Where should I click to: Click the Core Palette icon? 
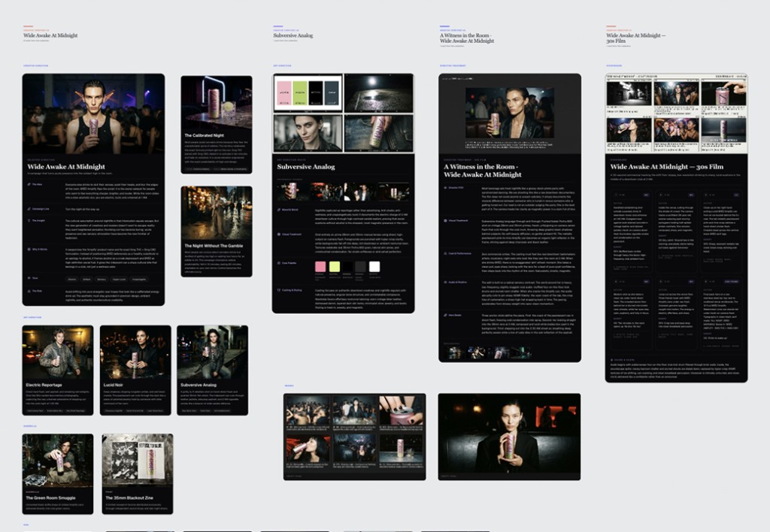coord(279,263)
